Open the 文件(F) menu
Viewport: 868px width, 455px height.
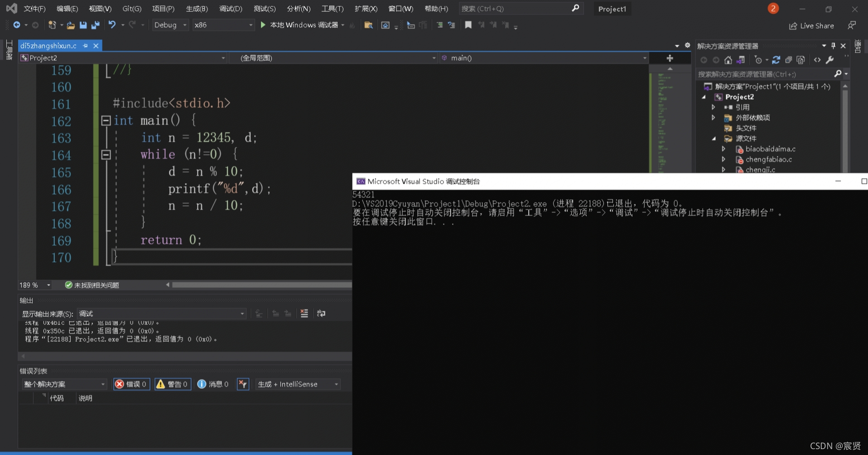click(x=34, y=9)
